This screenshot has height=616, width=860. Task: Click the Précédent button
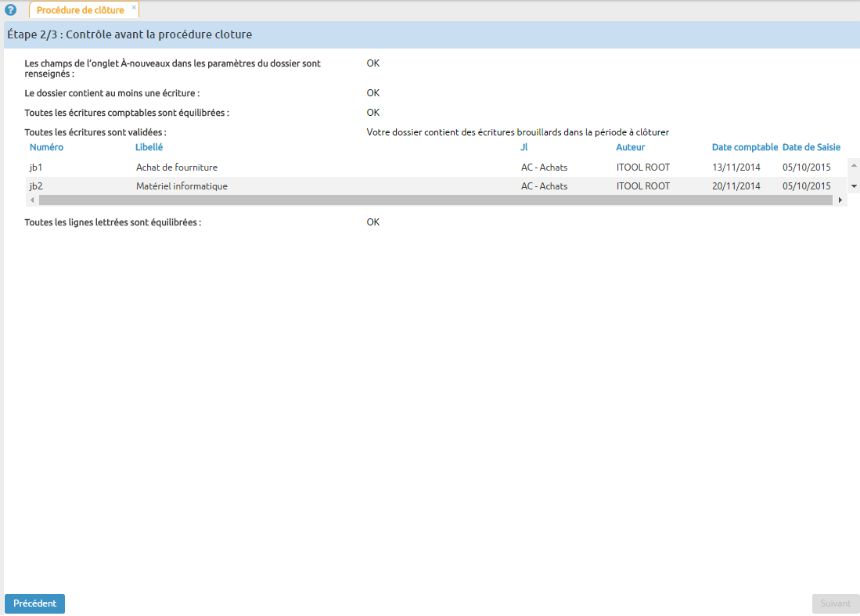(x=34, y=603)
